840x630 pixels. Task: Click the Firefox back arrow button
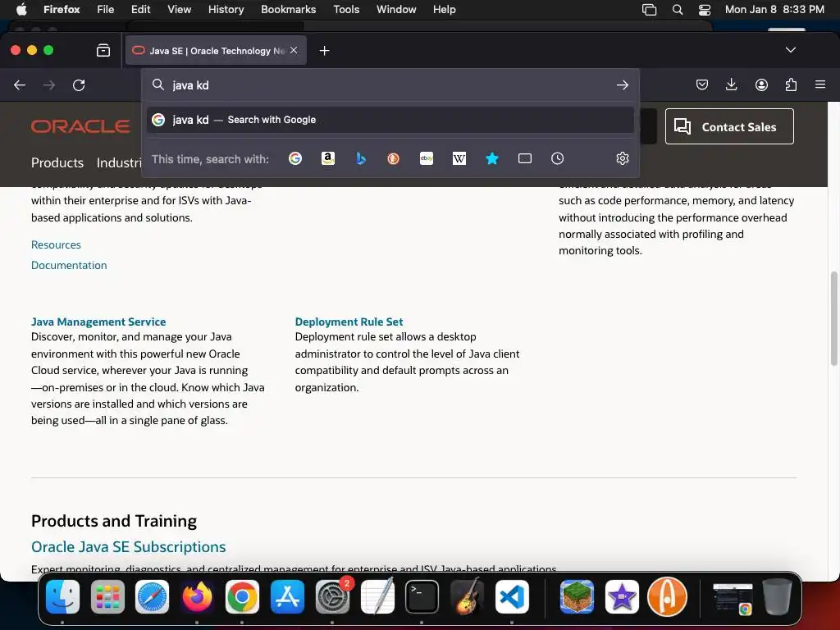(20, 85)
